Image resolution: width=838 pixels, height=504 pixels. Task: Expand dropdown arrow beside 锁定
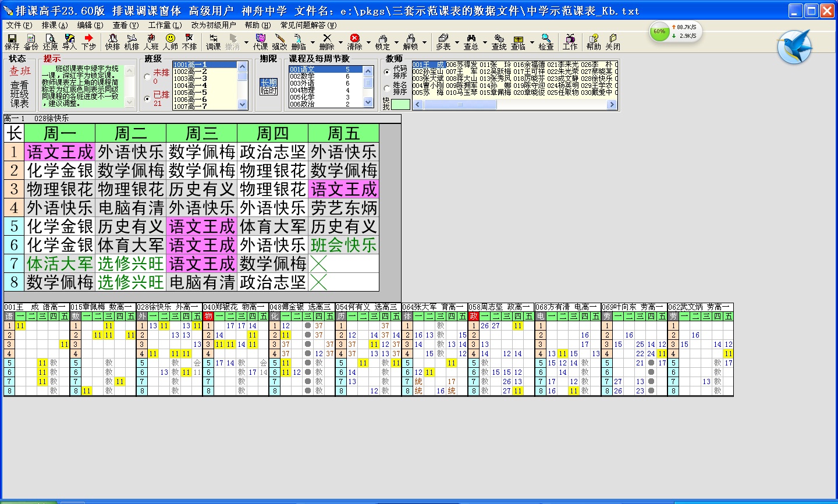(x=396, y=42)
